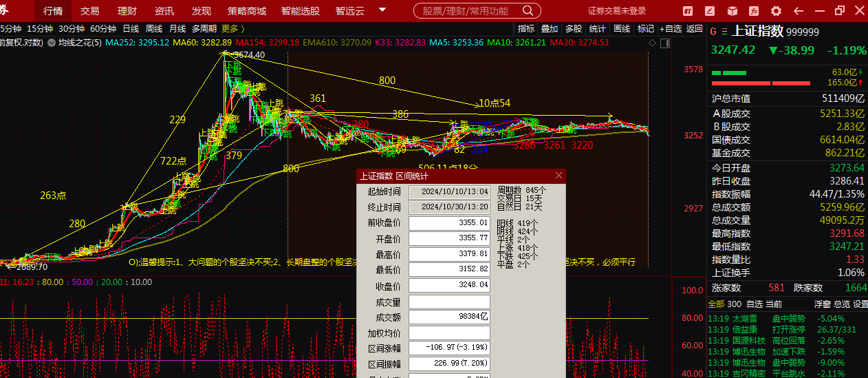Select 太湖雪 alert row
The height and width of the screenshot is (378, 868).
[x=788, y=318]
